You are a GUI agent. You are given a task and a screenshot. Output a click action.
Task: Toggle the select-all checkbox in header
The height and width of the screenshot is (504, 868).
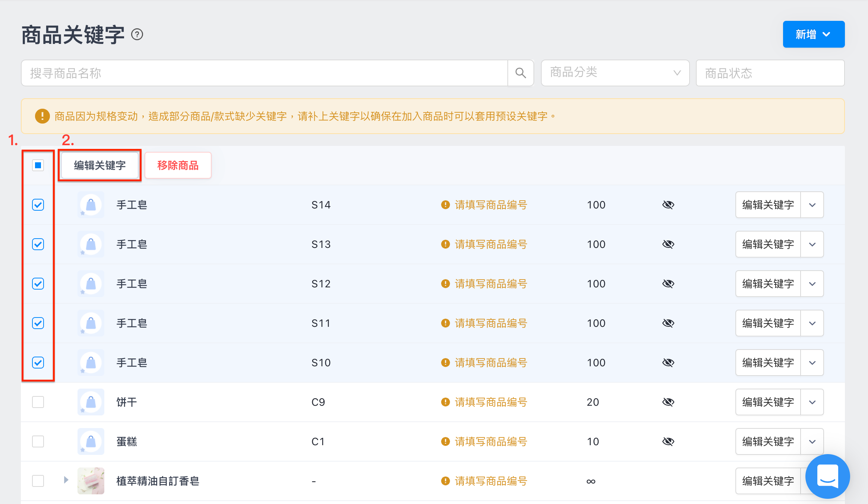38,165
